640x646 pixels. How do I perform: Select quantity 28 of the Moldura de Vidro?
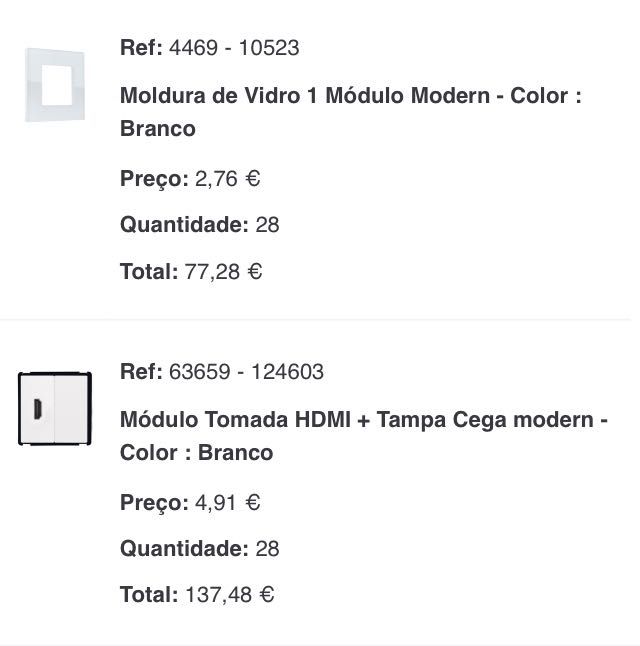(267, 225)
